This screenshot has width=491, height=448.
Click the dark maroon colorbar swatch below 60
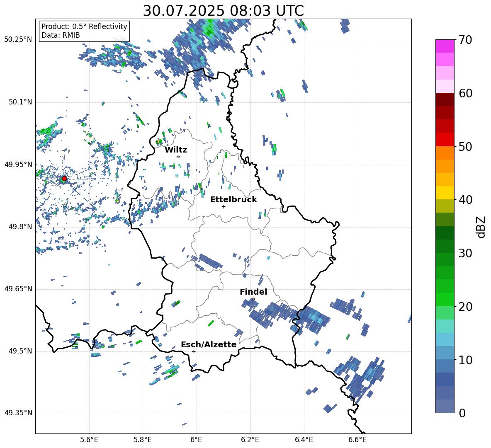445,99
